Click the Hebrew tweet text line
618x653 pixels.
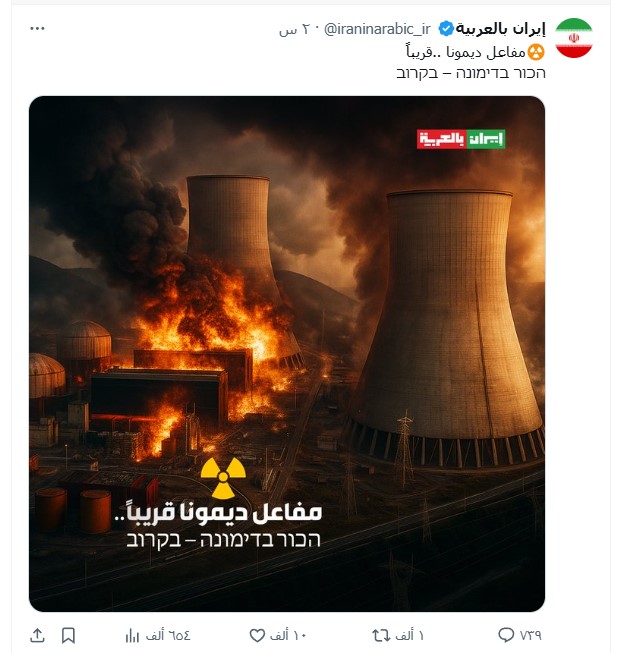click(x=471, y=73)
